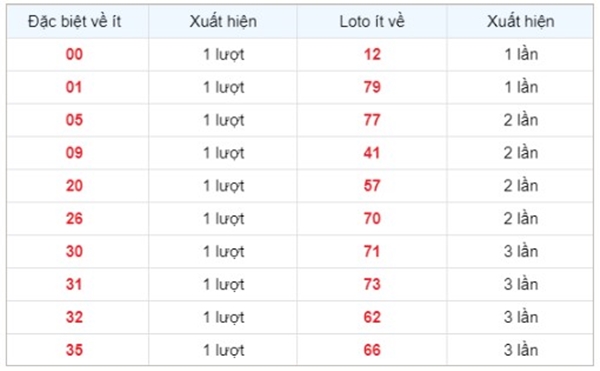Viewport: 600px width, 371px height.
Task: Click special number 32
Action: pos(74,317)
